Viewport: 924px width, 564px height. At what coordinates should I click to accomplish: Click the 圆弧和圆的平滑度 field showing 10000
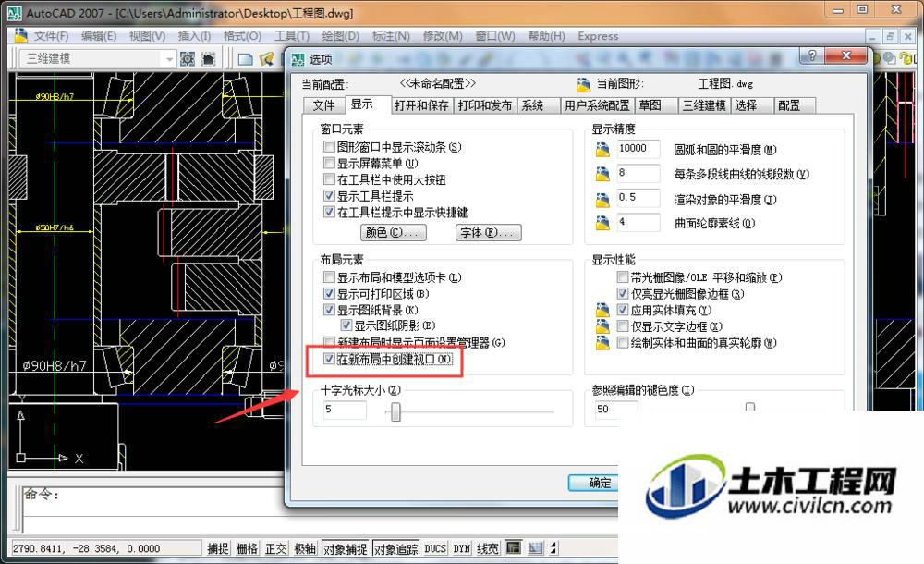coord(638,149)
